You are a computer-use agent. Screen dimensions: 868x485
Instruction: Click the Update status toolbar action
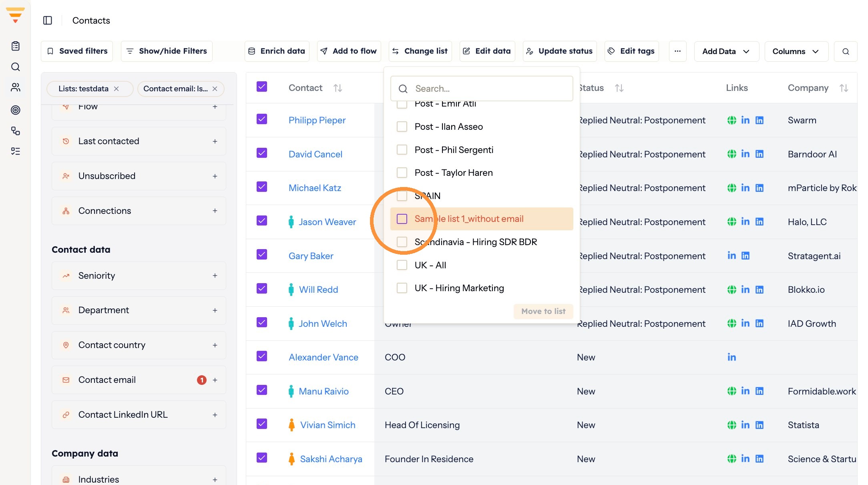(x=559, y=51)
